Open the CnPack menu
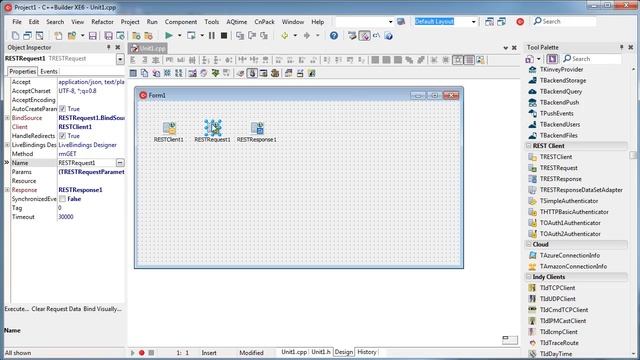640x360 pixels. pos(264,22)
